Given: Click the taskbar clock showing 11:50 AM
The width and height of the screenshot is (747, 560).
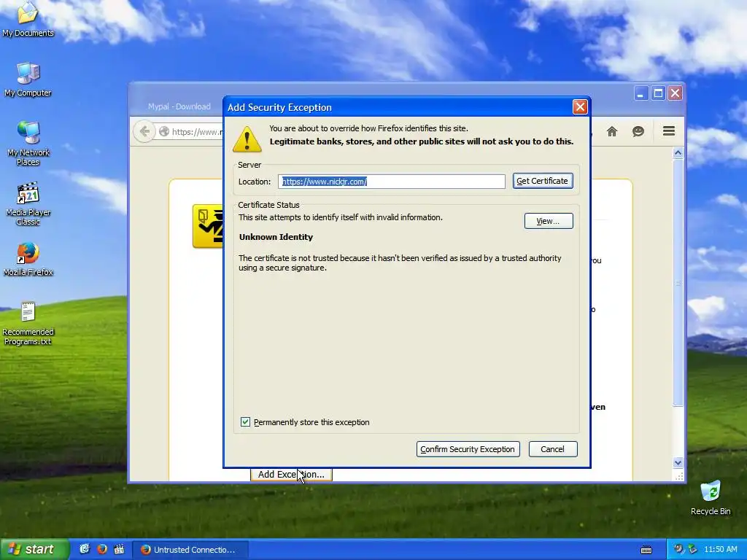Looking at the screenshot, I should point(720,550).
